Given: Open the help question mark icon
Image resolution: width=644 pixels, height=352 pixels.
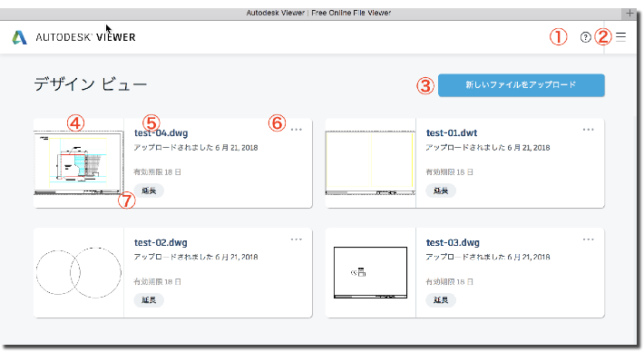Looking at the screenshot, I should [586, 37].
